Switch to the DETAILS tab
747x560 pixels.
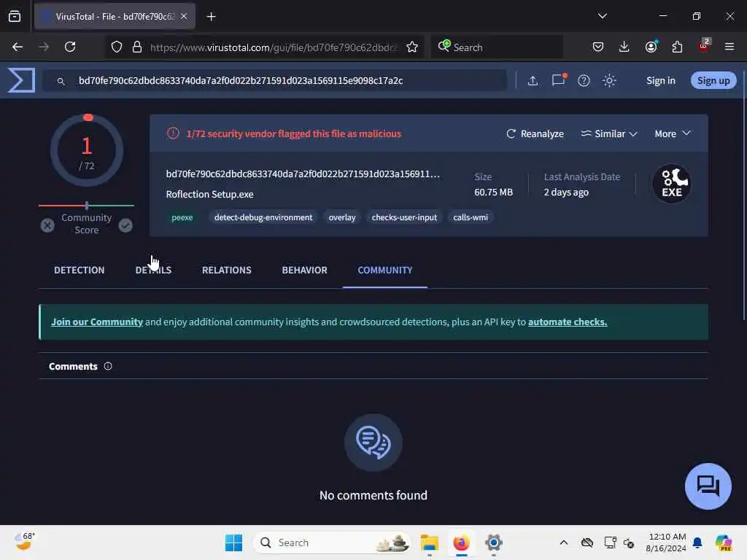[153, 270]
